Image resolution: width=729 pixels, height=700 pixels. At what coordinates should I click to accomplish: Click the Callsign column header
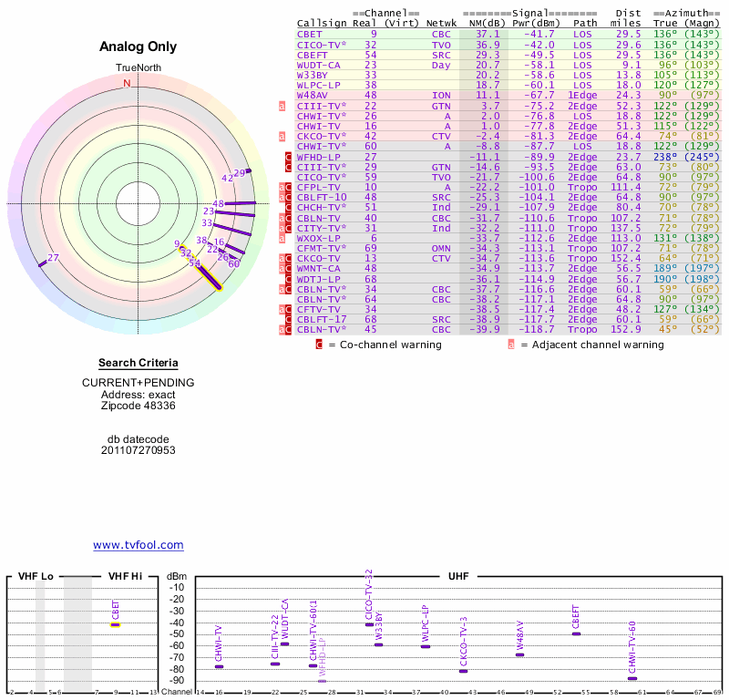[319, 23]
